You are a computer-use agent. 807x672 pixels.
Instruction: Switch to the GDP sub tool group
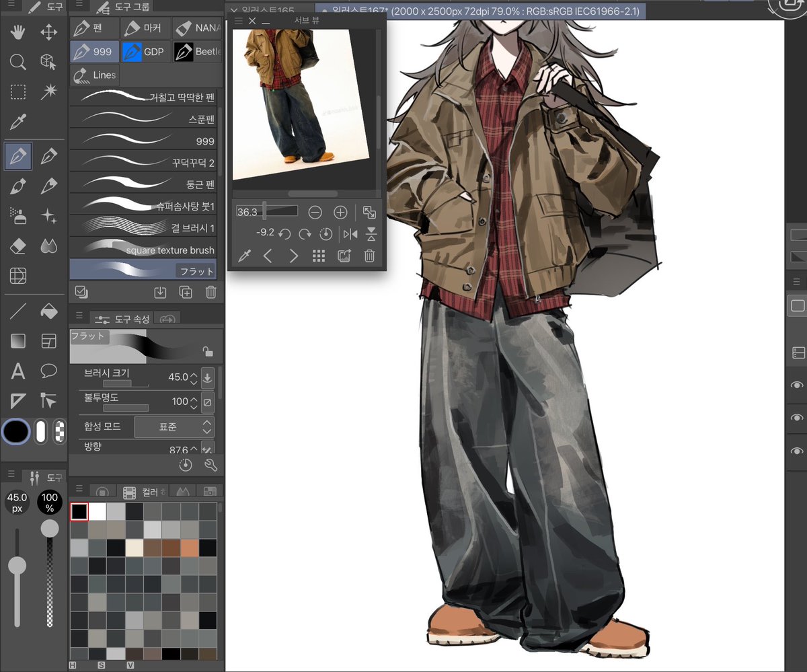coord(145,52)
